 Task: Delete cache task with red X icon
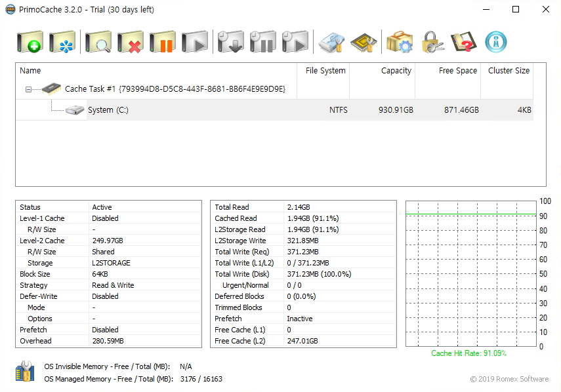(131, 42)
